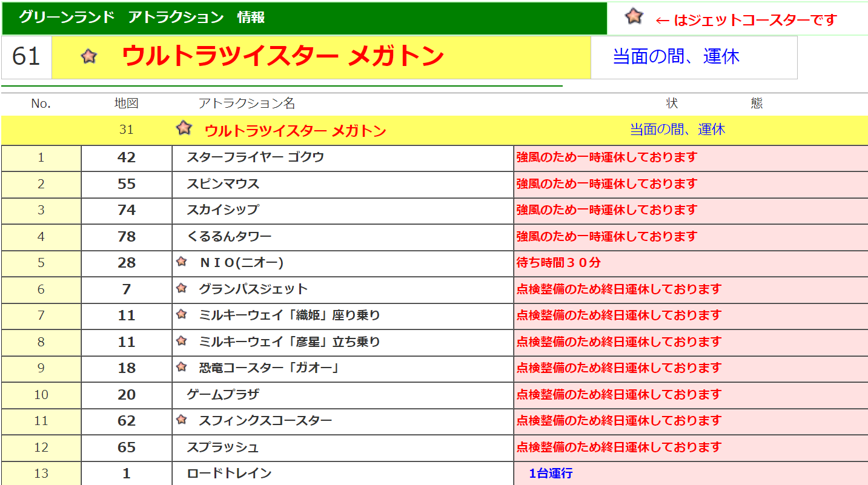The height and width of the screenshot is (485, 868).
Task: Click the status cell for グランパスジェット
Action: coord(691,290)
